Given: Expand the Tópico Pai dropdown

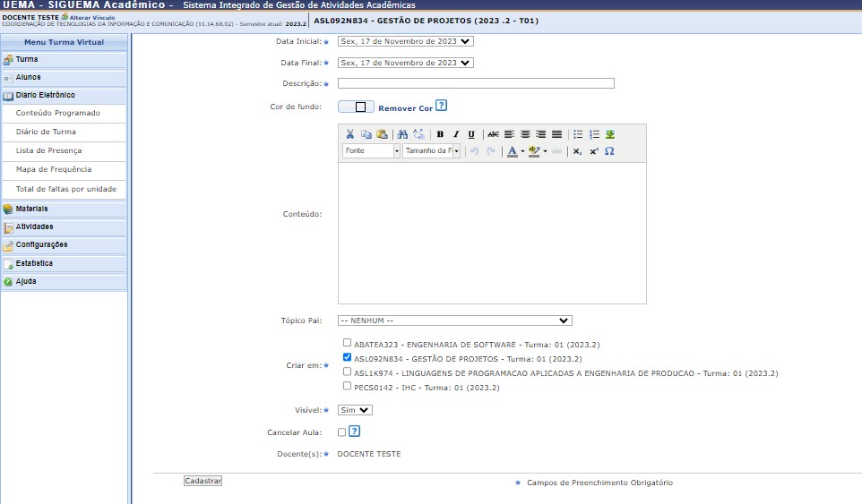Looking at the screenshot, I should pos(454,320).
